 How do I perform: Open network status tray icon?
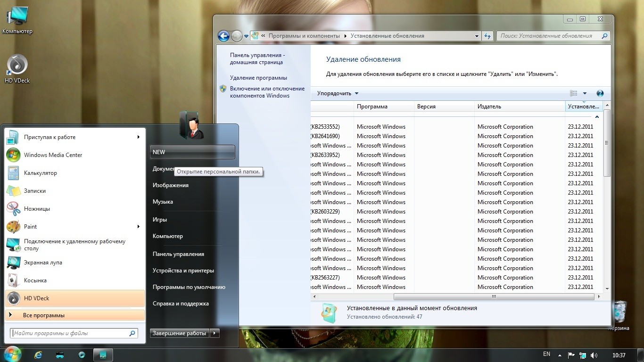click(583, 355)
